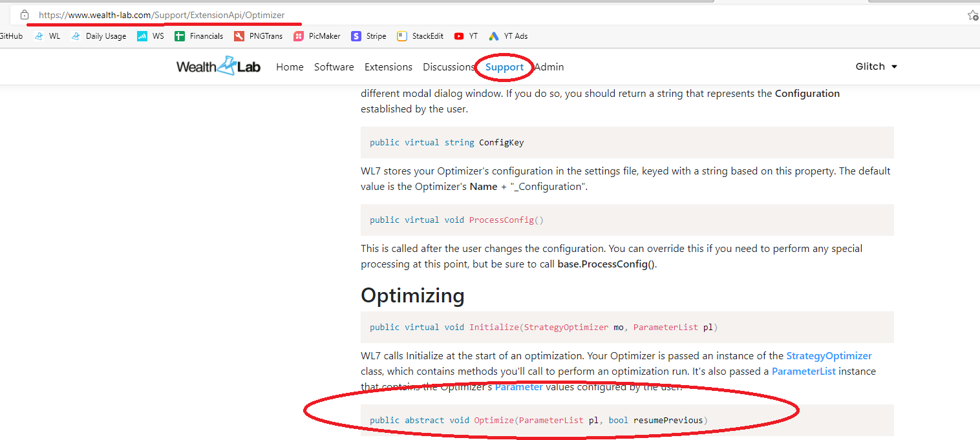The width and height of the screenshot is (980, 440).
Task: Go to the Admin page
Action: click(x=548, y=67)
